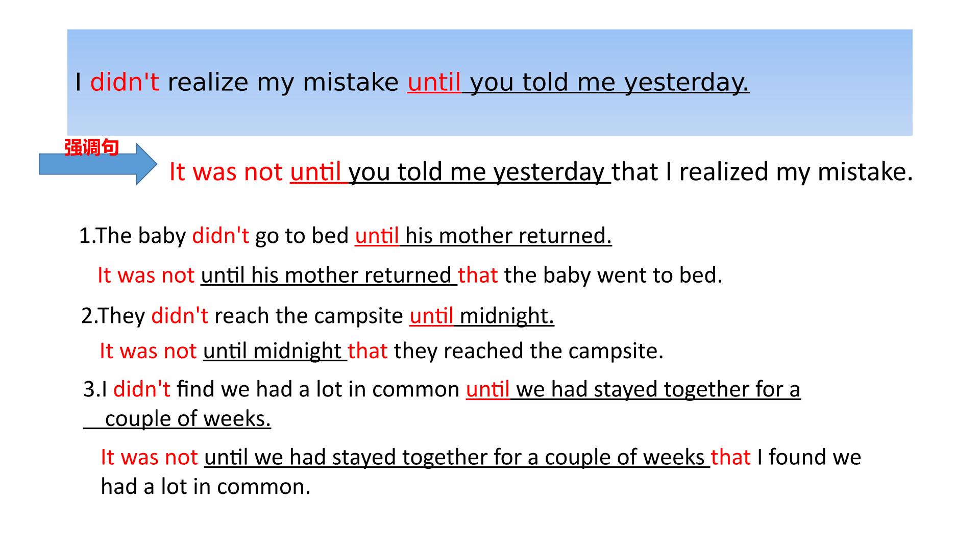Image resolution: width=980 pixels, height=551 pixels.
Task: Select the underlined "until" in the blue banner
Action: click(434, 82)
